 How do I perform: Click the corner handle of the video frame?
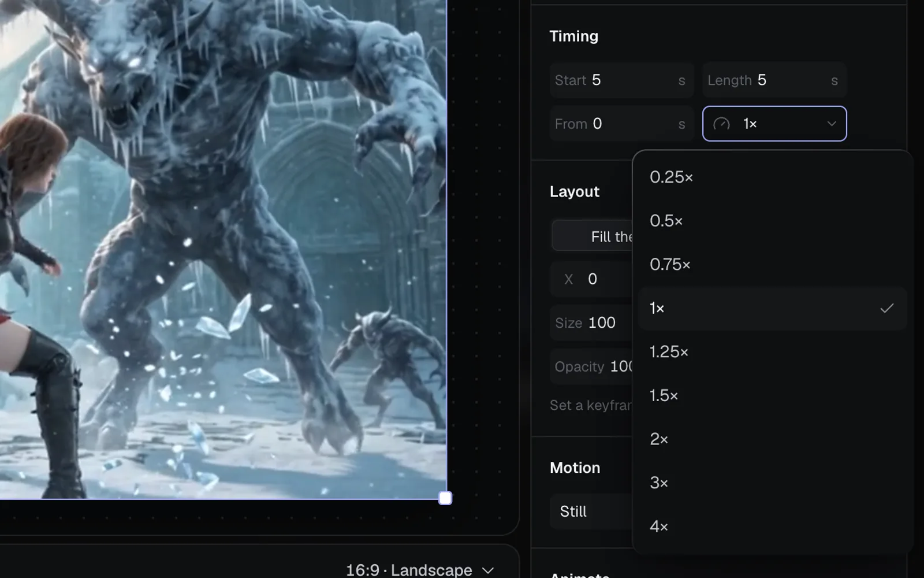click(445, 498)
